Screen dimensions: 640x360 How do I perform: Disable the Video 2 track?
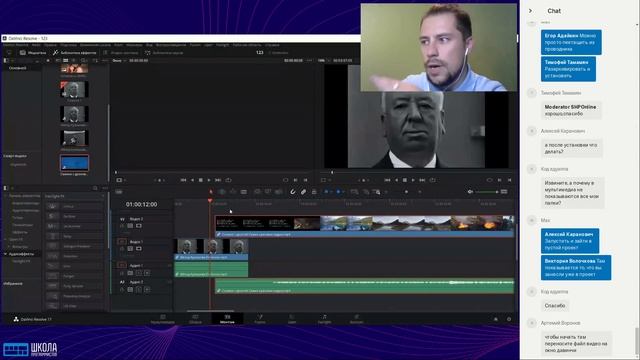pos(139,226)
